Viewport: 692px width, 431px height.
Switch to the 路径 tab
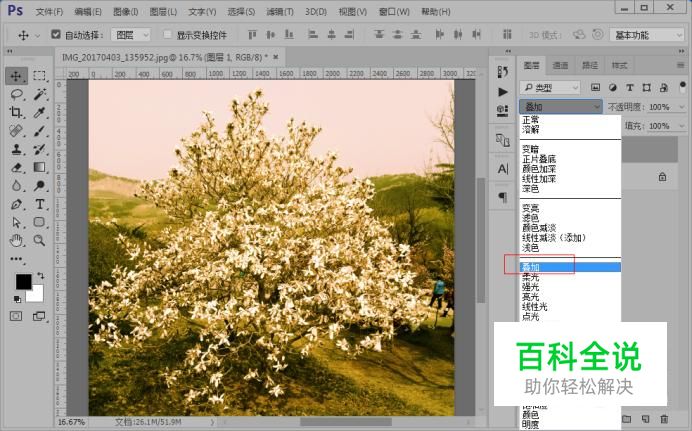point(590,65)
